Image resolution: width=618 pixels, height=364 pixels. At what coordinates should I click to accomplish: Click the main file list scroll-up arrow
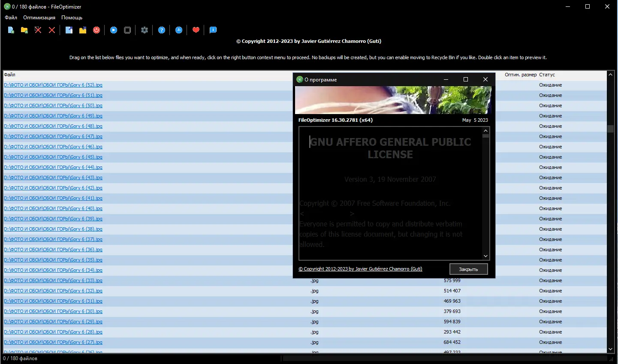(x=610, y=75)
